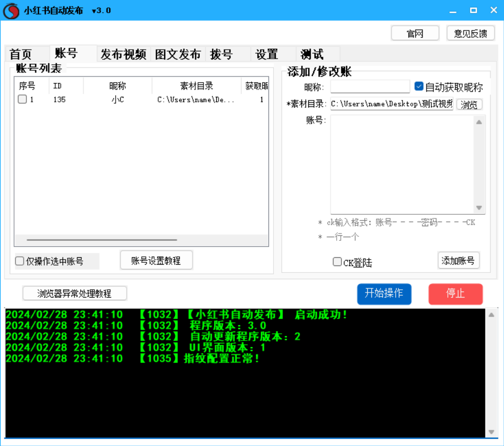Open 账号设置教程 tutorial
Image resolution: width=504 pixels, height=446 pixels.
click(x=156, y=260)
